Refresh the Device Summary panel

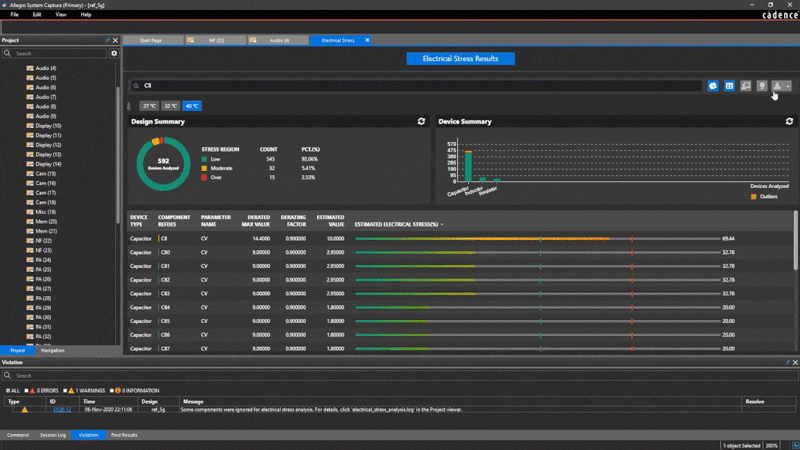point(789,121)
